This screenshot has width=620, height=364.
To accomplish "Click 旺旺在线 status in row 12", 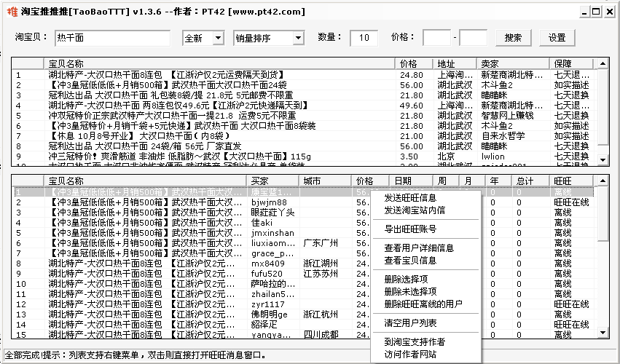I will point(571,304).
